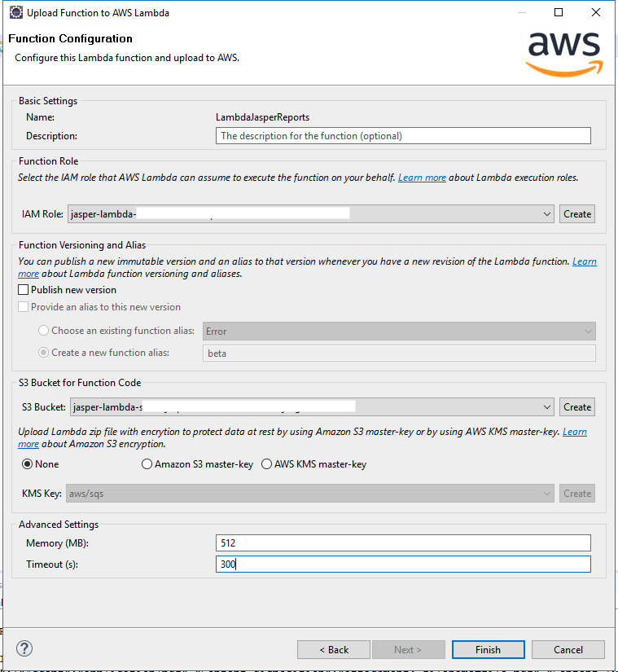Go back with the Back button

pyautogui.click(x=334, y=650)
